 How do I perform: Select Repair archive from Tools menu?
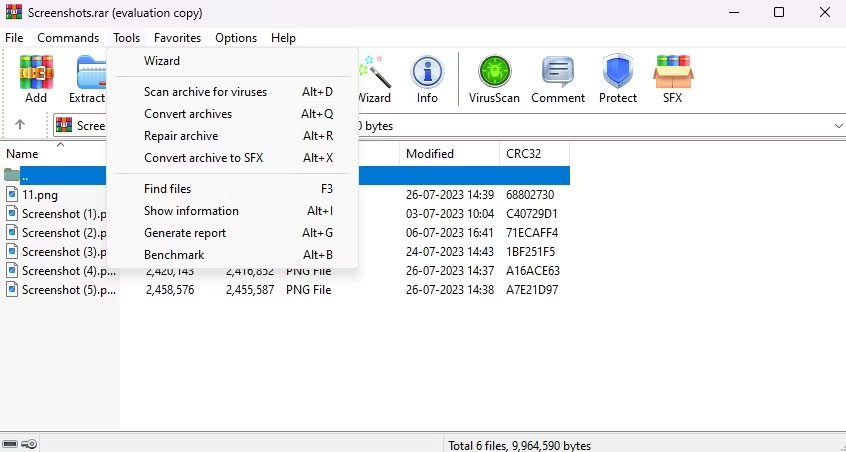point(181,136)
